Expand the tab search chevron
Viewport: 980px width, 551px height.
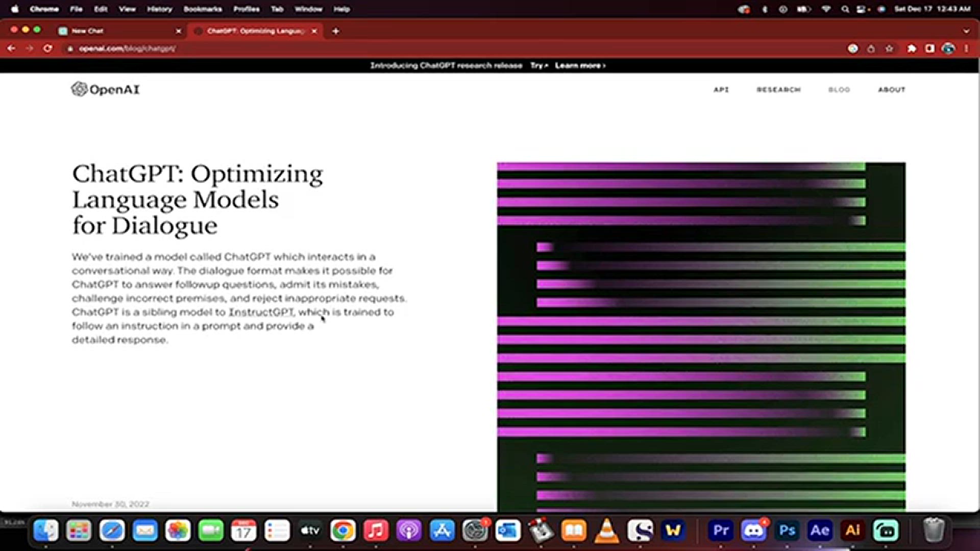click(966, 31)
